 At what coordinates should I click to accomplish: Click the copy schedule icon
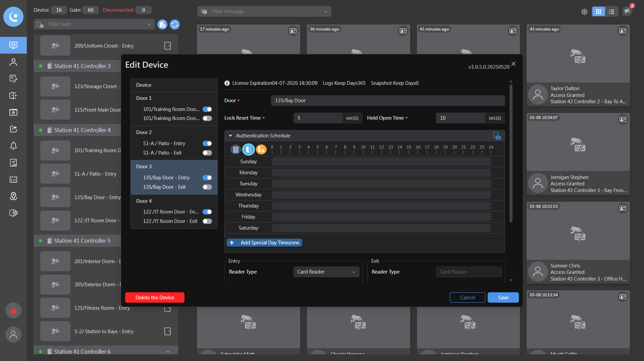(497, 136)
